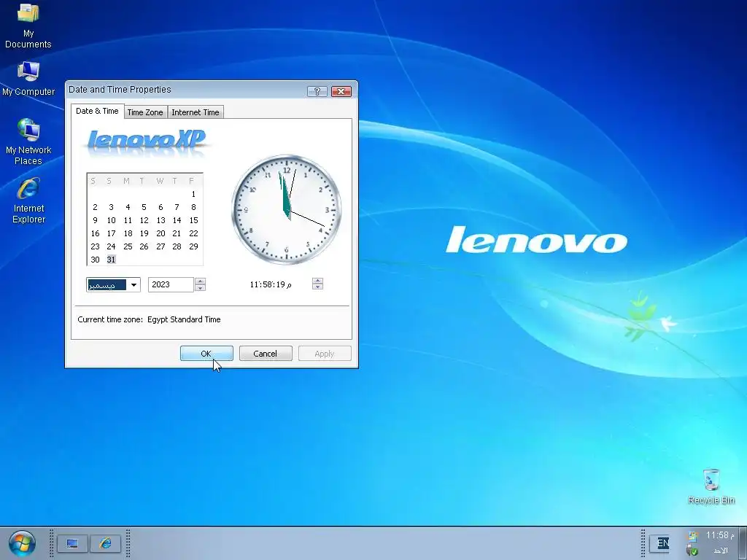
Task: Click the security shield tray icon
Action: point(692,551)
